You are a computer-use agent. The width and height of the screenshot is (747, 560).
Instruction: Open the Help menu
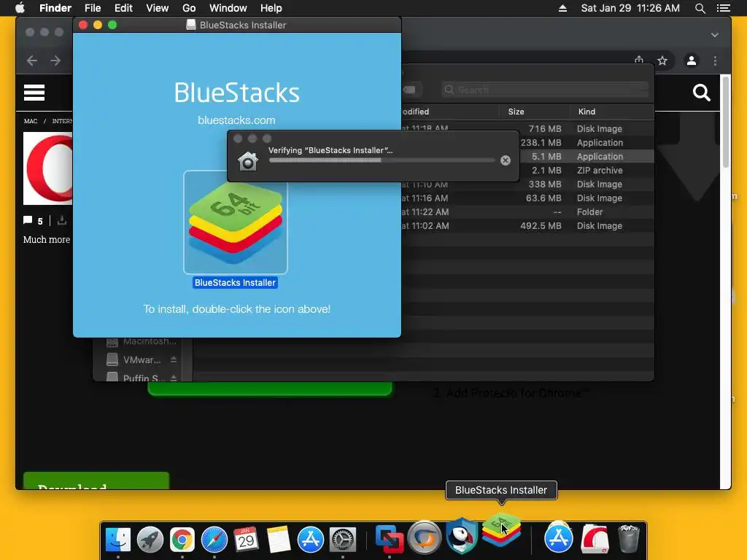[x=271, y=8]
